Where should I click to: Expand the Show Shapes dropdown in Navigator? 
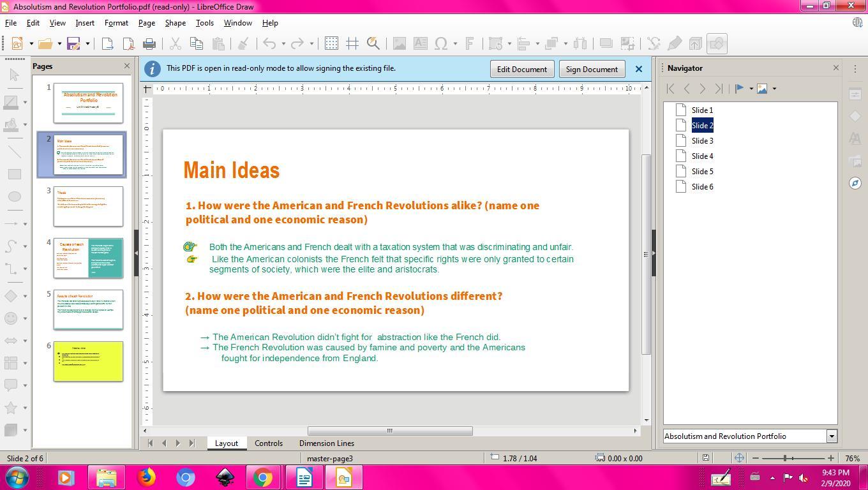coord(774,89)
